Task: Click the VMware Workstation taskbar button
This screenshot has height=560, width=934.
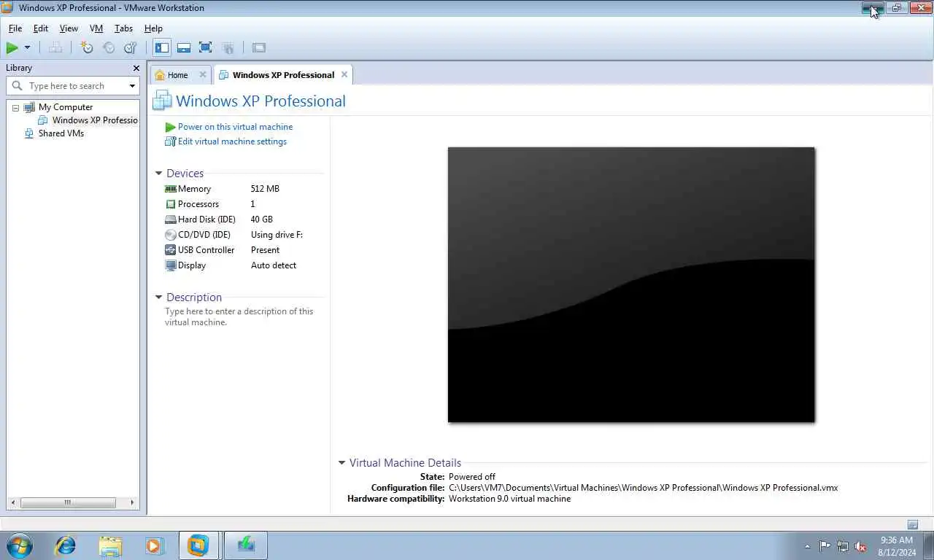Action: tap(198, 545)
